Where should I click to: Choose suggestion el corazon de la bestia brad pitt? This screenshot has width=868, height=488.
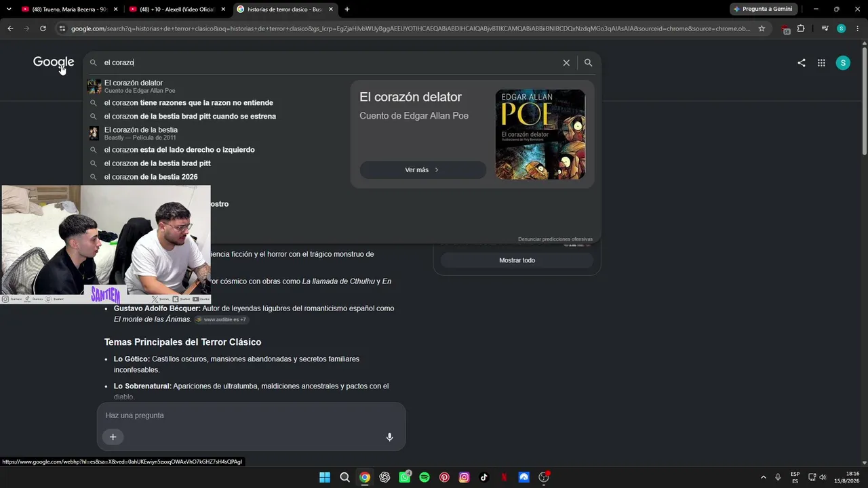216,163
